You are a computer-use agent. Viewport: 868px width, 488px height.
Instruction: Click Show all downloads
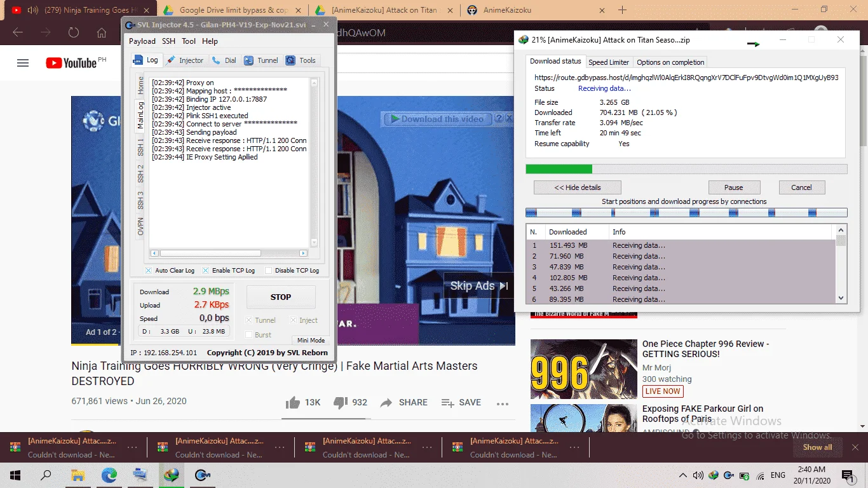click(818, 447)
